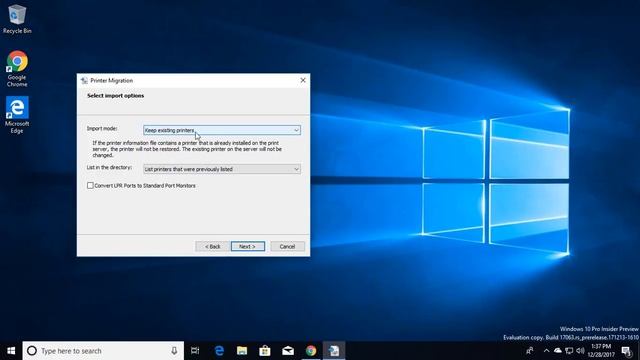
Task: Click the OneDrive cloud tray icon
Action: (x=558, y=351)
